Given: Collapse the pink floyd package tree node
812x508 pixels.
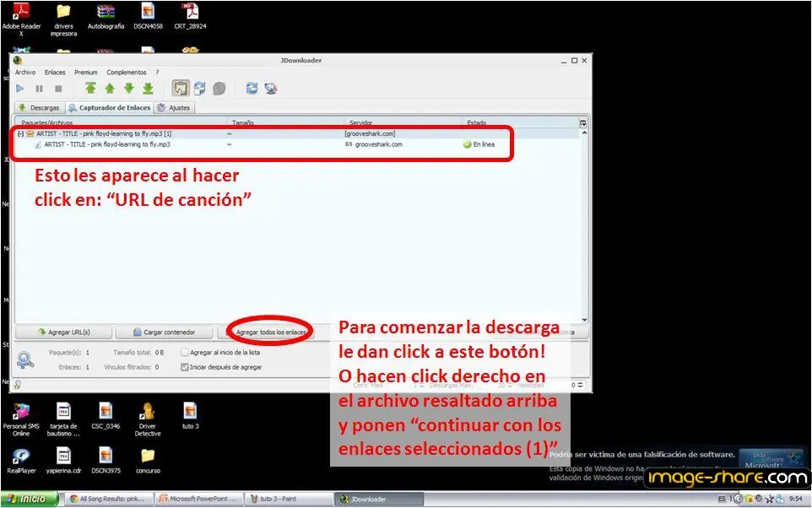Looking at the screenshot, I should 21,133.
